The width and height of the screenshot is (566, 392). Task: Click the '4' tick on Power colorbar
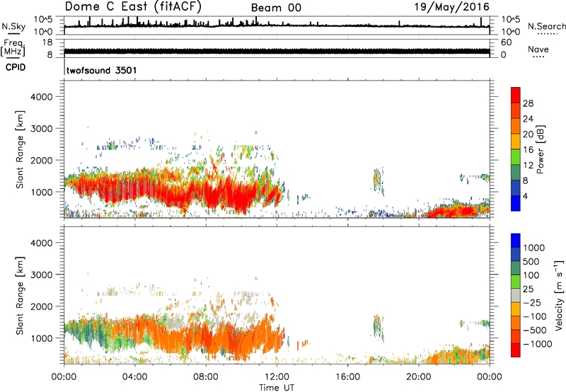tap(525, 196)
